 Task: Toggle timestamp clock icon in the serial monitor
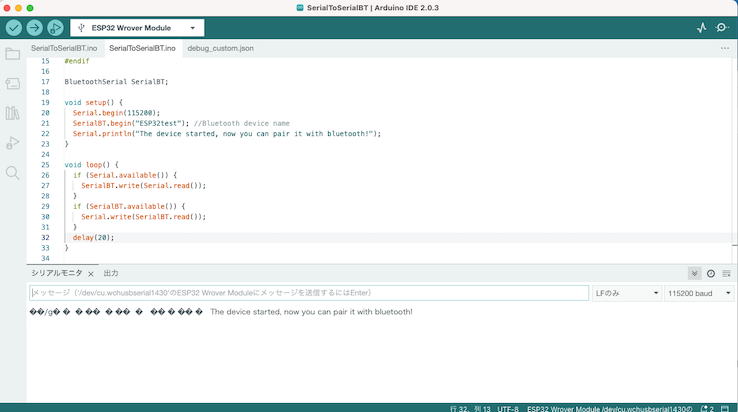pyautogui.click(x=711, y=274)
